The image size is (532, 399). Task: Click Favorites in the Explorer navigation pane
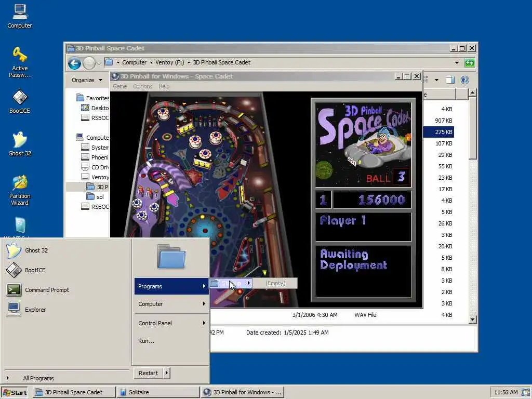click(x=92, y=98)
